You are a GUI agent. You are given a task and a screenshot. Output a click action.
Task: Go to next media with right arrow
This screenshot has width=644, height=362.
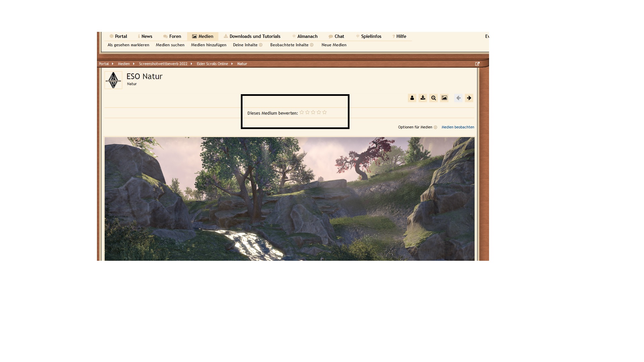point(469,98)
